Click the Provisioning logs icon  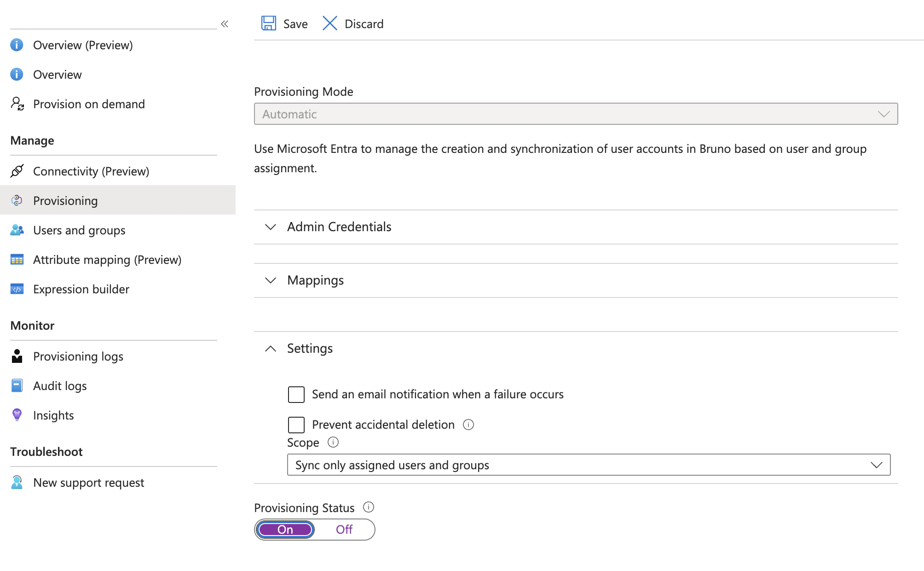click(17, 356)
